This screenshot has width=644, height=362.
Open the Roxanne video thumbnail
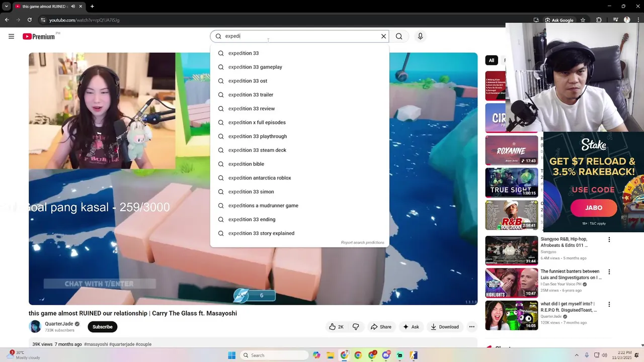511,150
